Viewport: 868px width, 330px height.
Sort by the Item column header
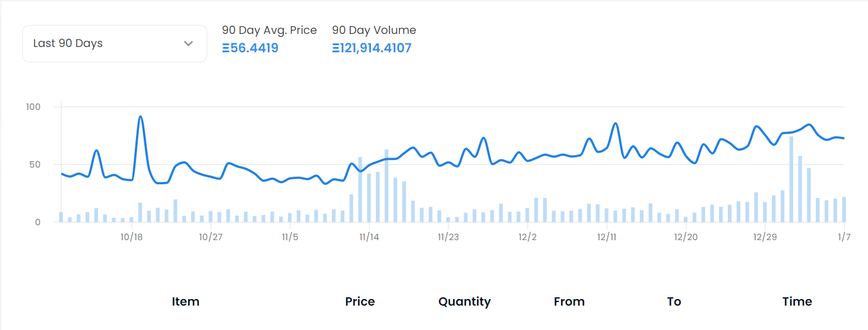coord(185,301)
